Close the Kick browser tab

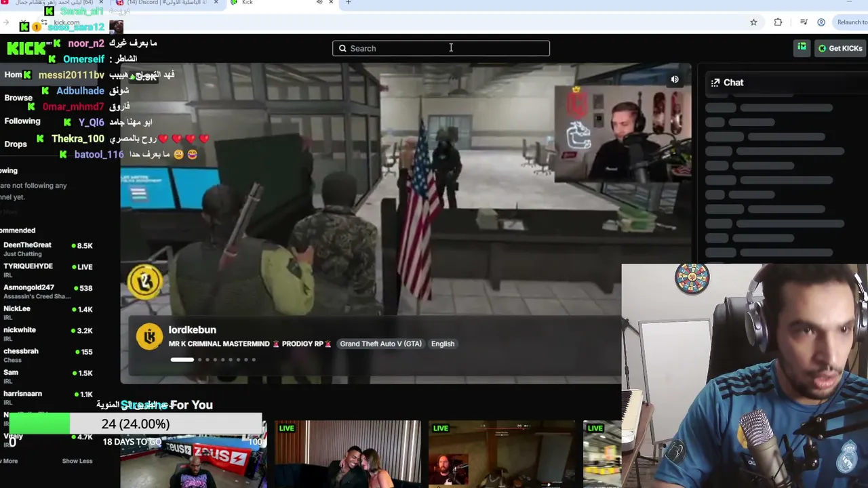331,3
